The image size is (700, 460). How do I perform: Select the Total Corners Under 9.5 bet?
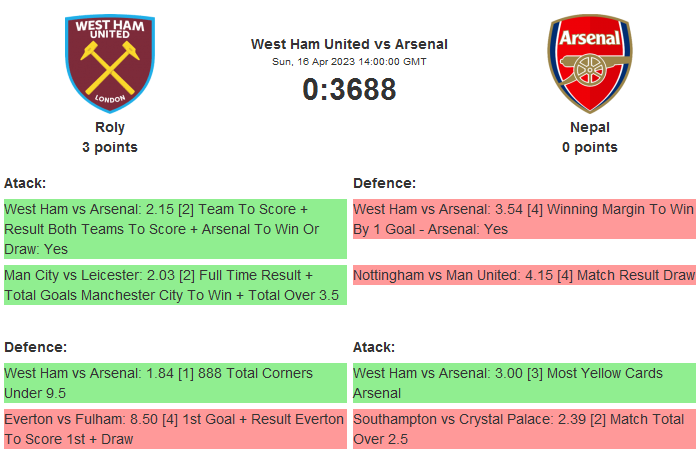click(174, 383)
